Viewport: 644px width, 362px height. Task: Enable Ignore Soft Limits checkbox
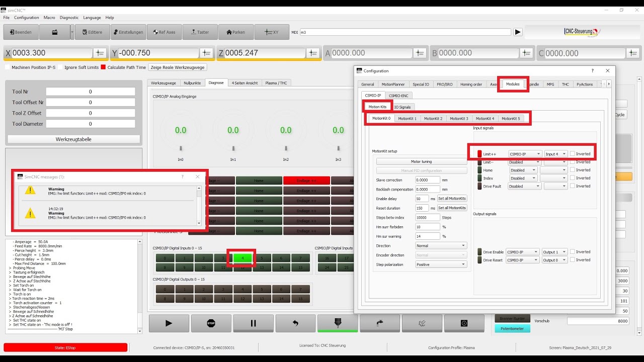[60, 67]
